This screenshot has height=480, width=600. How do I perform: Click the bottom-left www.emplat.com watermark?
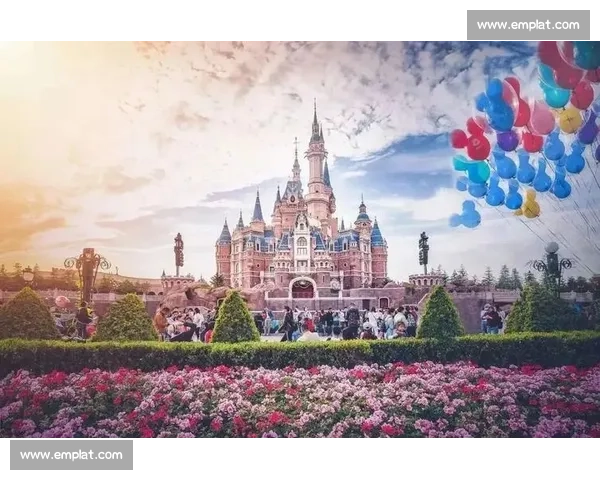(x=71, y=455)
